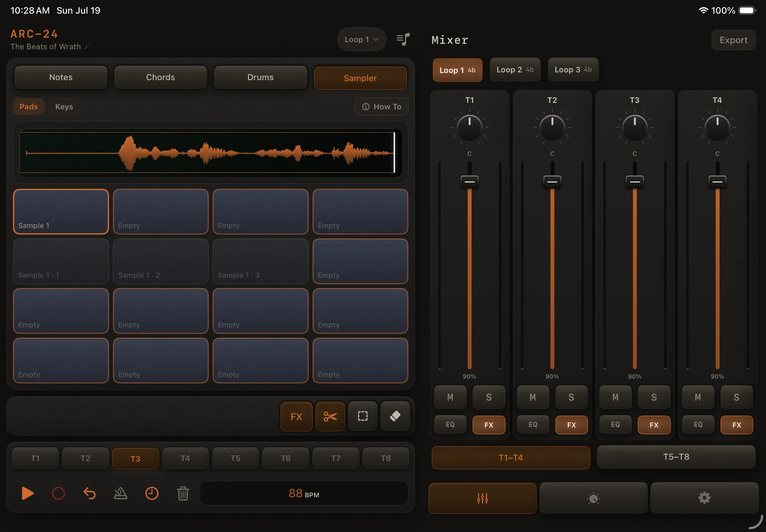Select track T1 in the track row
The image size is (766, 532).
point(35,458)
